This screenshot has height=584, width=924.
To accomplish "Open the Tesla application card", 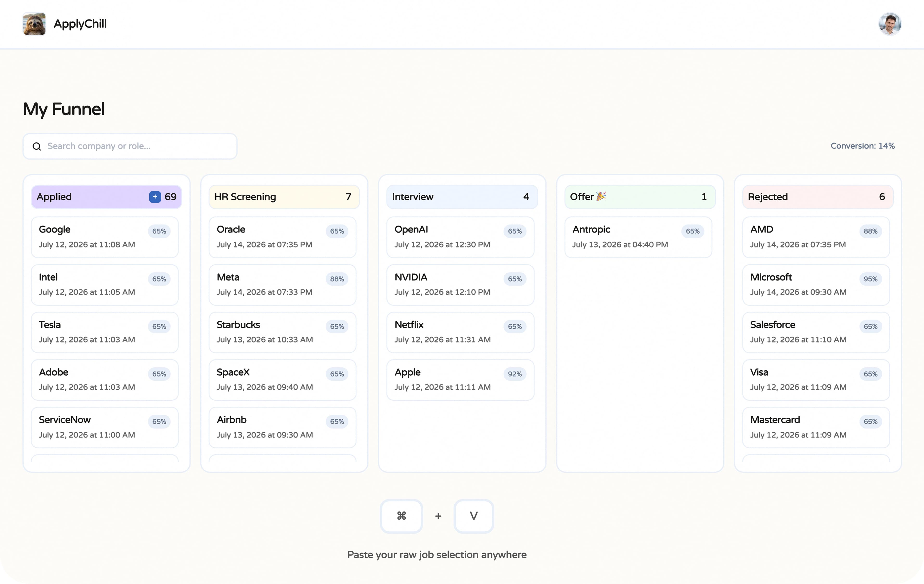I will point(105,332).
